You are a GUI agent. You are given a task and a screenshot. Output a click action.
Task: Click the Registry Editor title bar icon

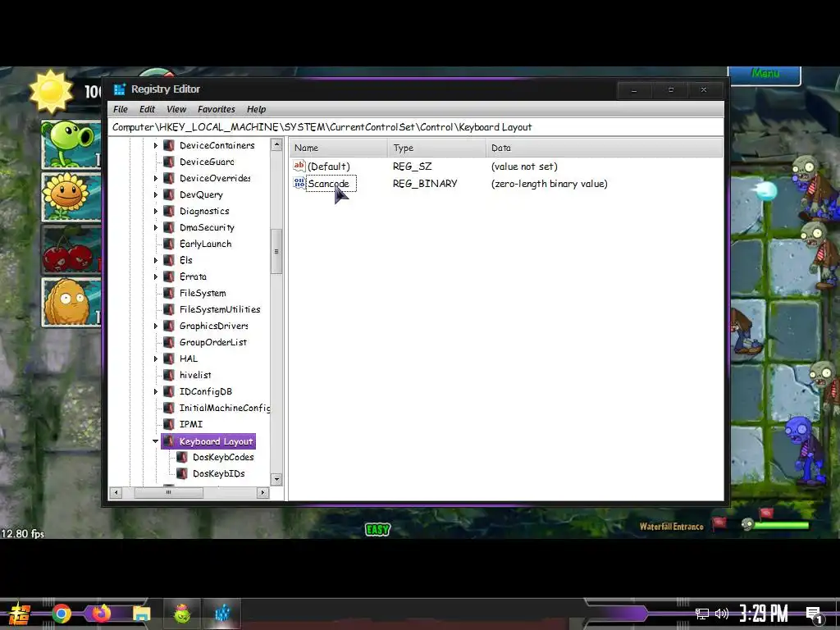point(120,89)
